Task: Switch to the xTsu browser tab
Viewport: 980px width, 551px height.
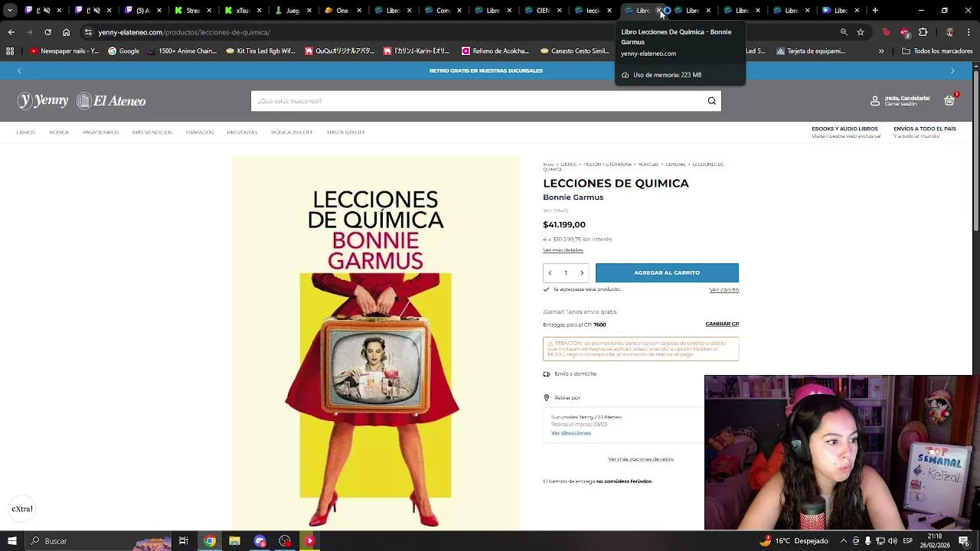Action: (x=242, y=11)
